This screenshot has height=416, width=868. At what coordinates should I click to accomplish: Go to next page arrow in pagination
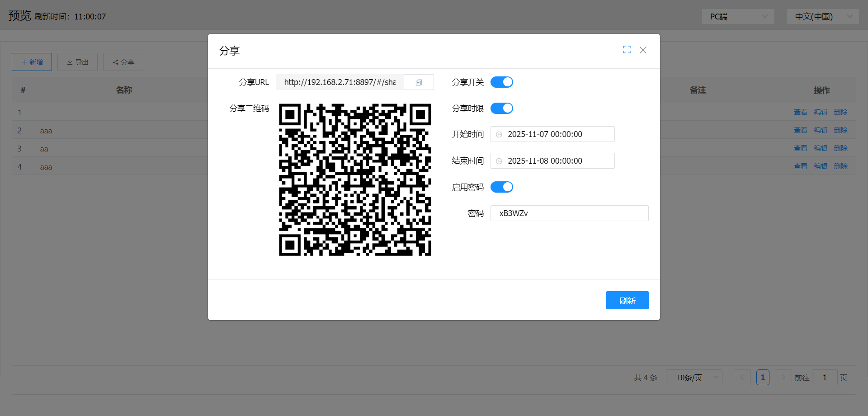(x=783, y=378)
